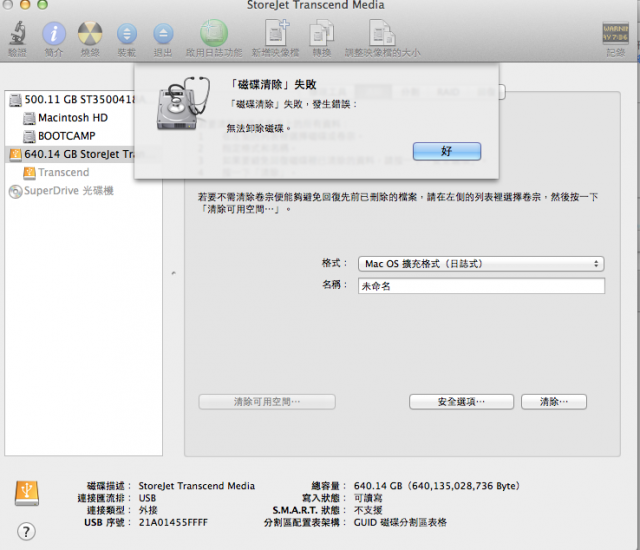Open the 格式 format dropdown
The width and height of the screenshot is (640, 550).
pyautogui.click(x=481, y=264)
